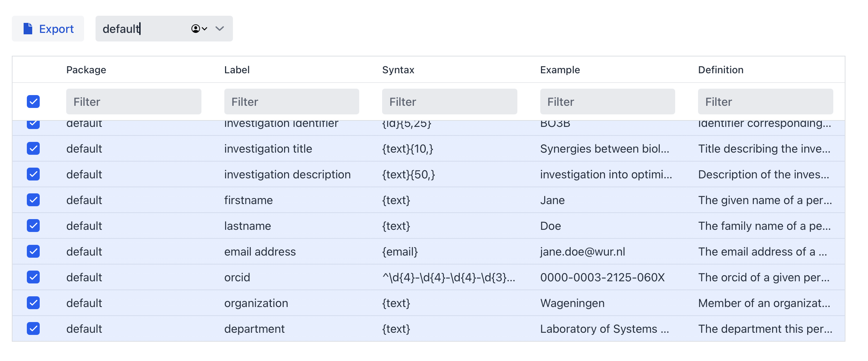Click the jane.doe@wur.nl example cell
The height and width of the screenshot is (361, 868).
(582, 252)
